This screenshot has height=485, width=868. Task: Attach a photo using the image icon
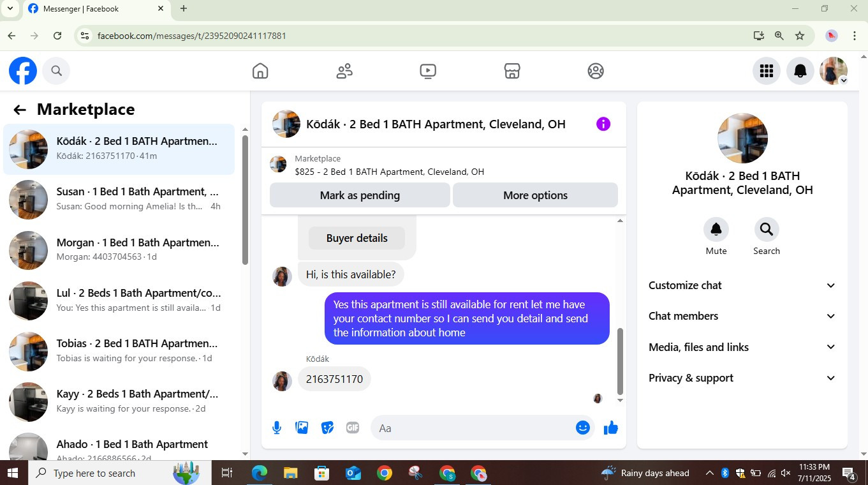[302, 428]
